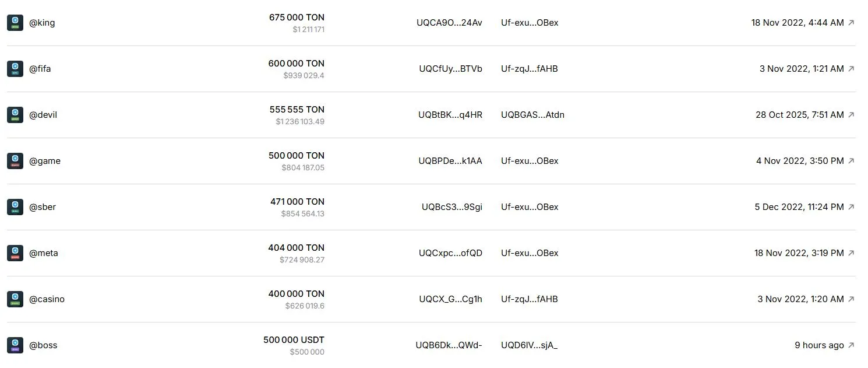Open the external link arrow on @boss row

(852, 345)
